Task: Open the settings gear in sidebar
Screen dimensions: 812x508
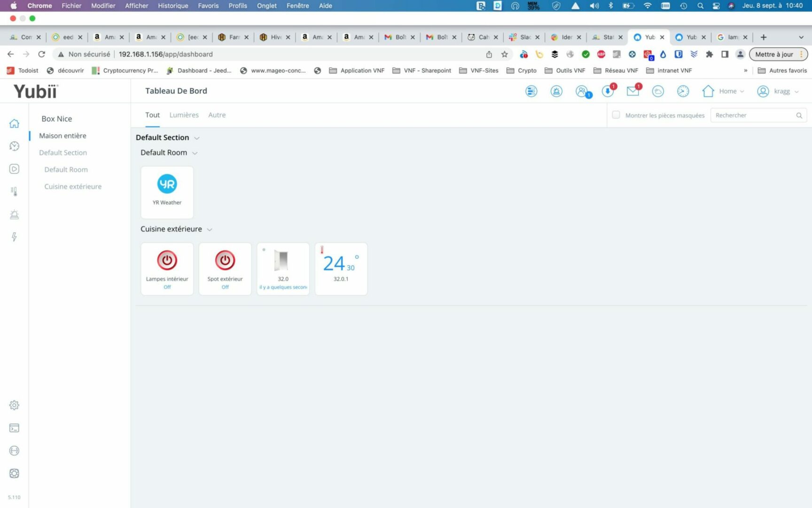Action: (x=14, y=405)
